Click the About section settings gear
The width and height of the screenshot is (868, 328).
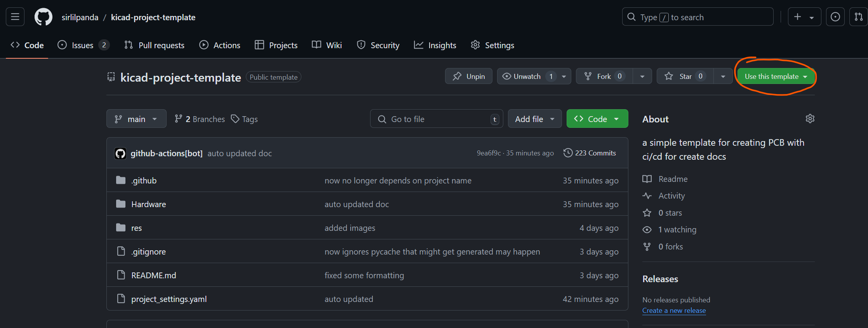click(x=810, y=119)
